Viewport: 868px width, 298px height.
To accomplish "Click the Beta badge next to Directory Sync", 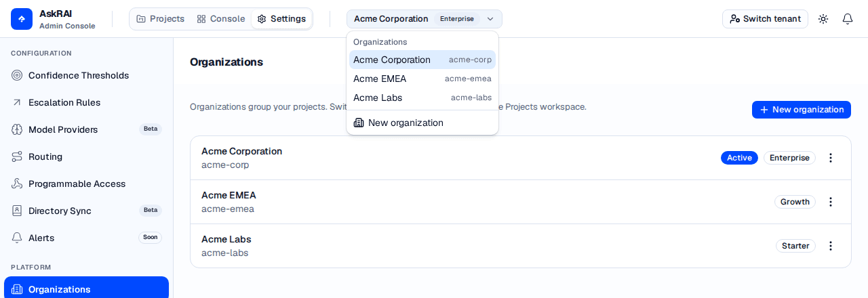I will click(151, 211).
